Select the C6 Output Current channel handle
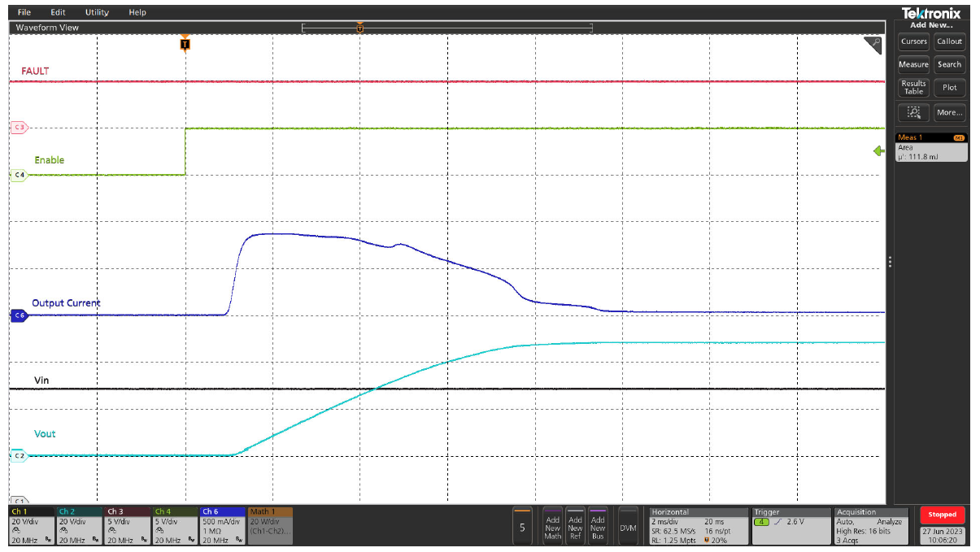The height and width of the screenshot is (552, 980). click(x=18, y=315)
